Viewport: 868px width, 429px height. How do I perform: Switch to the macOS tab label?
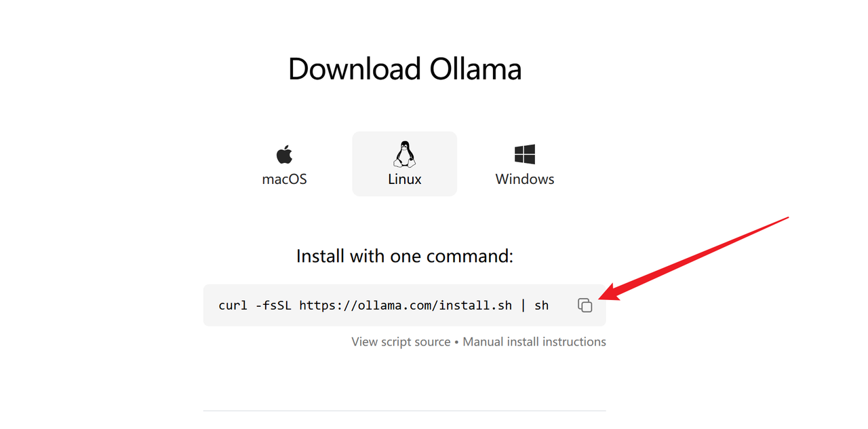[x=284, y=179]
